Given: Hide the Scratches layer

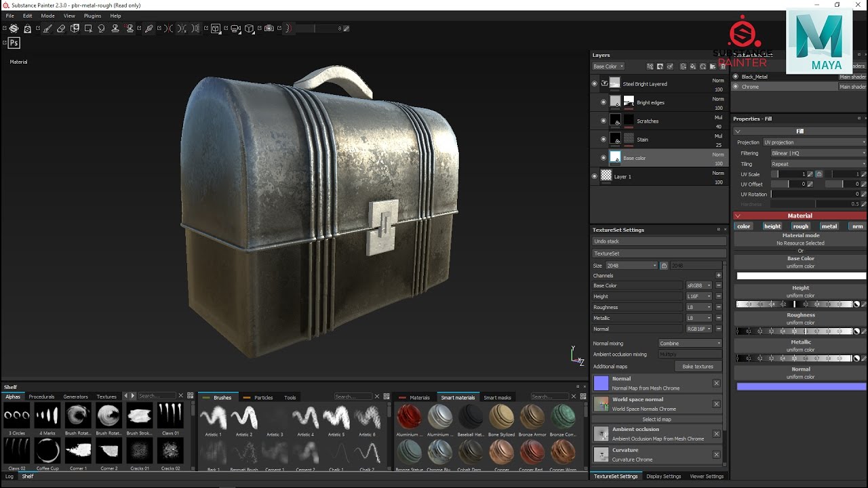Looking at the screenshot, I should [x=604, y=121].
